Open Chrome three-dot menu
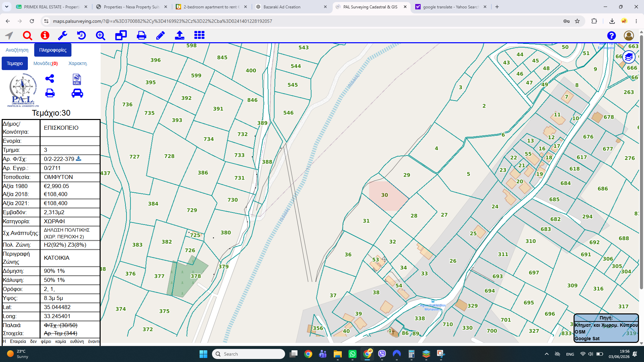Viewport: 644px width, 362px height. click(636, 21)
